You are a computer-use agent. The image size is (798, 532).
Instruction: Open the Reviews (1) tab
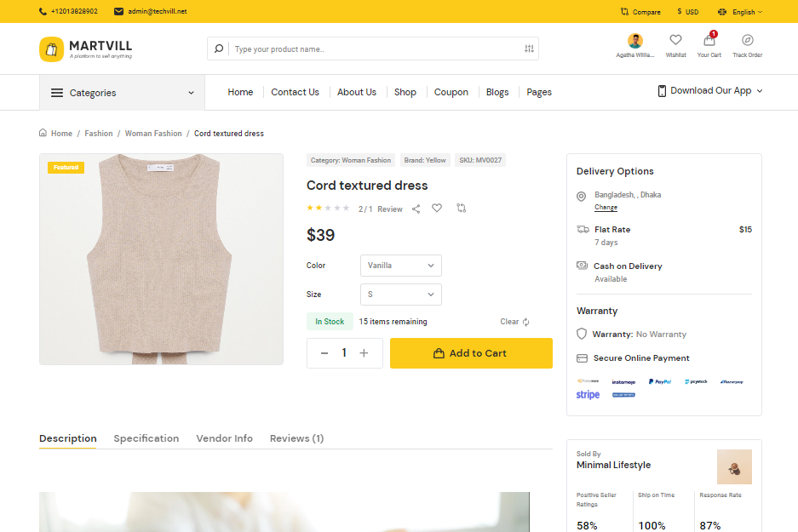pyautogui.click(x=296, y=438)
